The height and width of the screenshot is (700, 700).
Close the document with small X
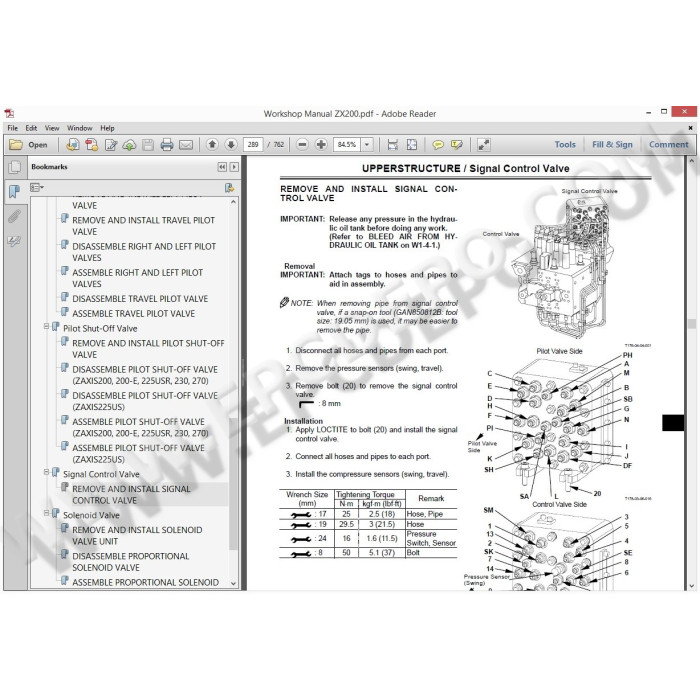(x=690, y=128)
